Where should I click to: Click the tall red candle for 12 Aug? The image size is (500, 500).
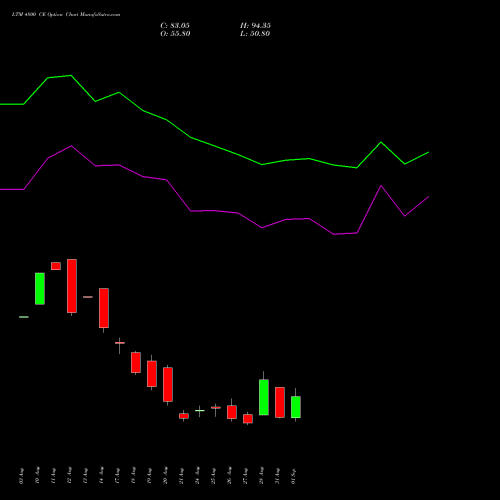72,286
